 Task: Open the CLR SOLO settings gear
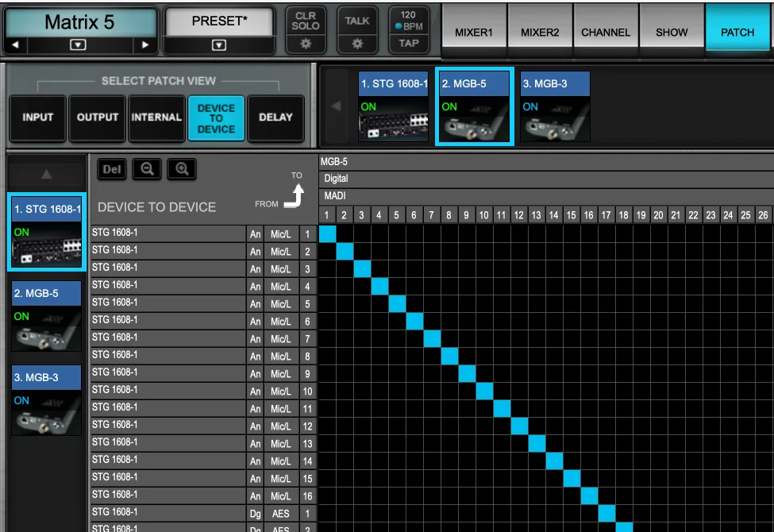tap(306, 44)
